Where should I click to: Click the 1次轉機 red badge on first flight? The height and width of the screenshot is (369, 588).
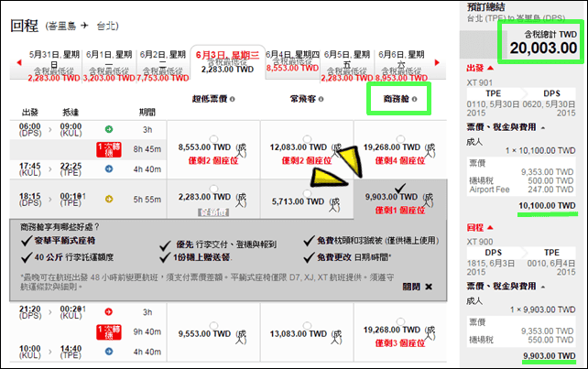pyautogui.click(x=109, y=149)
